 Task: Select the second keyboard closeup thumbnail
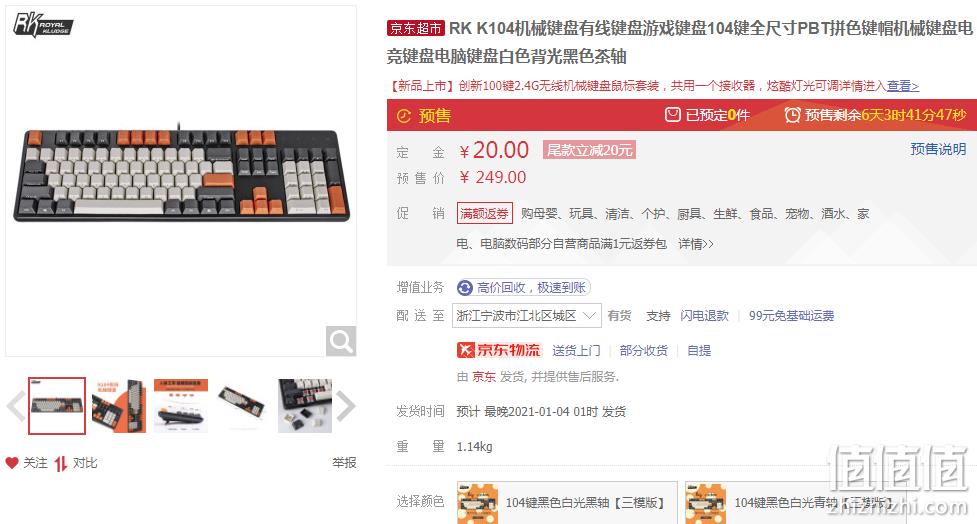point(118,406)
